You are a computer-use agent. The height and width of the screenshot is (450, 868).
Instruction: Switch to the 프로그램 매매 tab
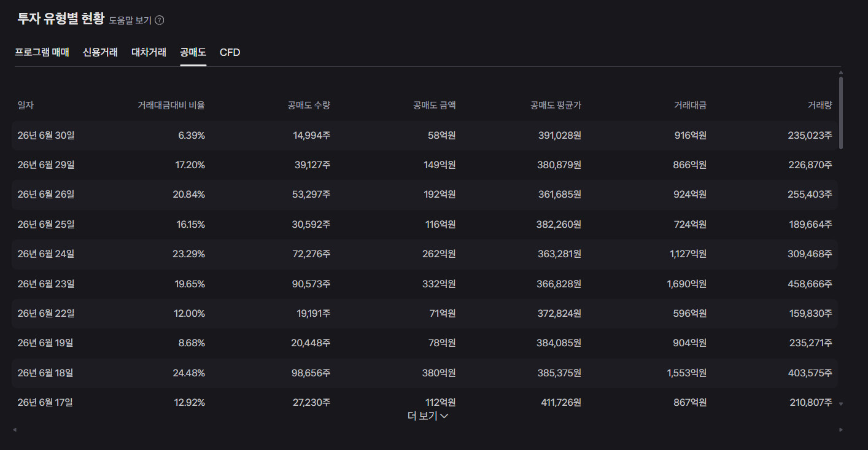[x=42, y=52]
